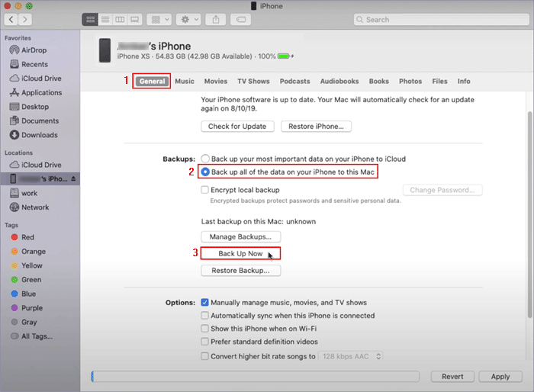Select the Gray tag
This screenshot has height=392, width=534.
[x=24, y=322]
